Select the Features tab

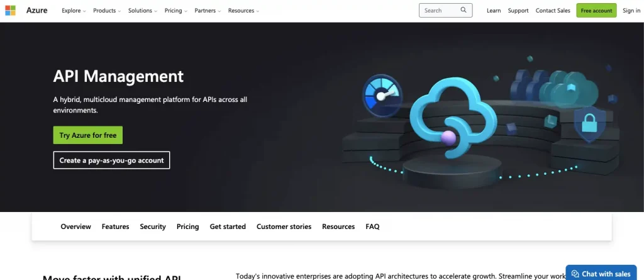tap(116, 227)
